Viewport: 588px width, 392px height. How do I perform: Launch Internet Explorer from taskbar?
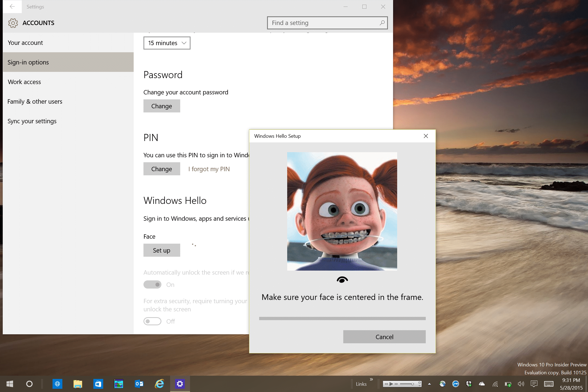(160, 384)
